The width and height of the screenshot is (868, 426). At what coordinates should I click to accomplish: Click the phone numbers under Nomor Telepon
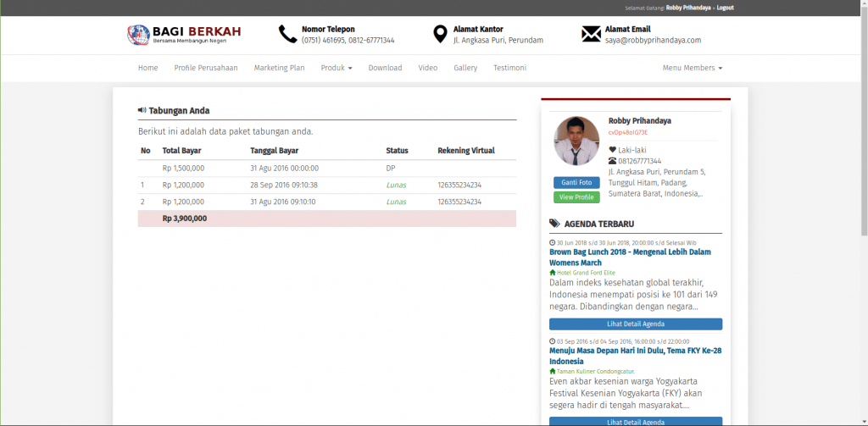(348, 41)
